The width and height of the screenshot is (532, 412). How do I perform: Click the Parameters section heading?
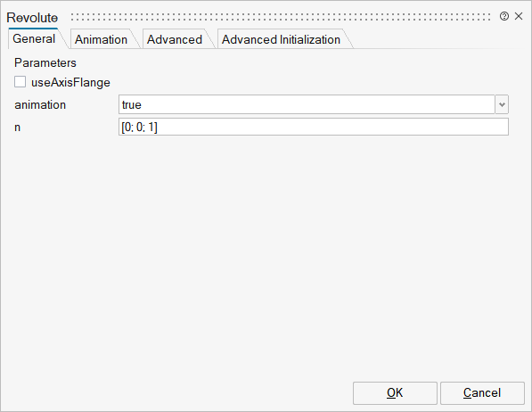tap(45, 62)
